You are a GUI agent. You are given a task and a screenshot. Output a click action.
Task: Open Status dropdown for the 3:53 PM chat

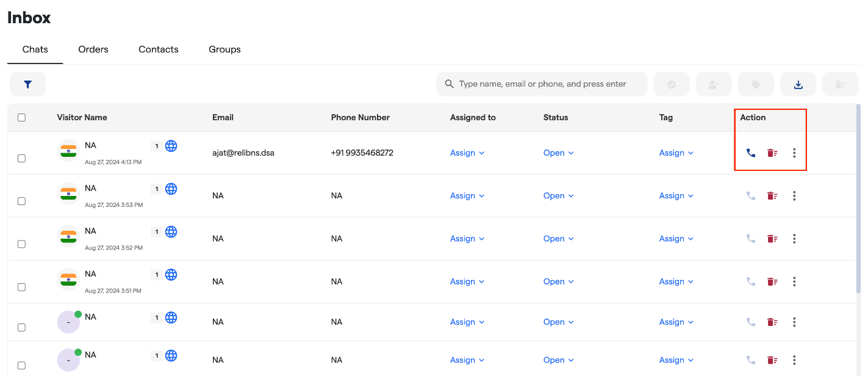(558, 196)
